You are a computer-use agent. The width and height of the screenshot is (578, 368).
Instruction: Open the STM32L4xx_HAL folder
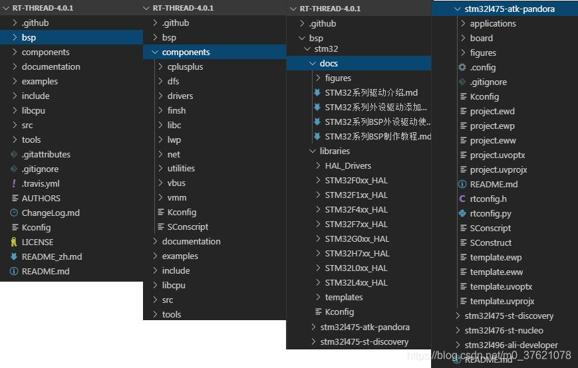[x=356, y=282]
